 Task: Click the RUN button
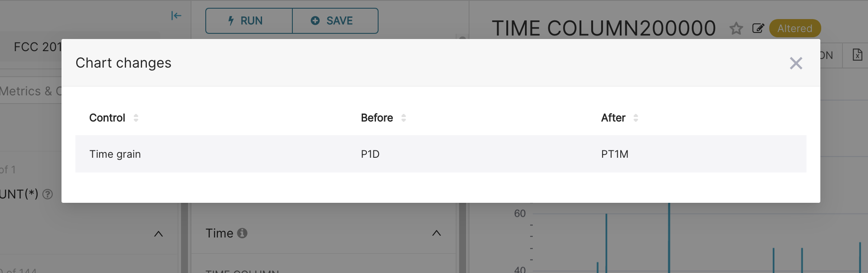(x=248, y=20)
